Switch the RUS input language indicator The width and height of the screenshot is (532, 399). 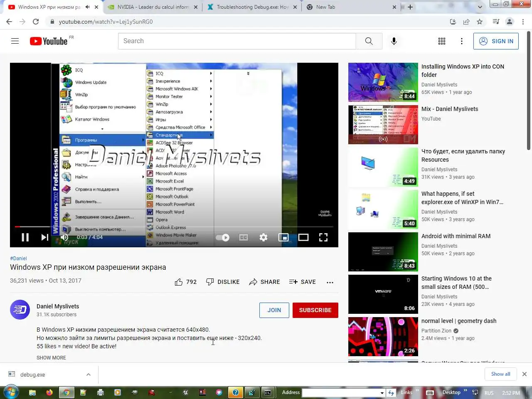(489, 393)
